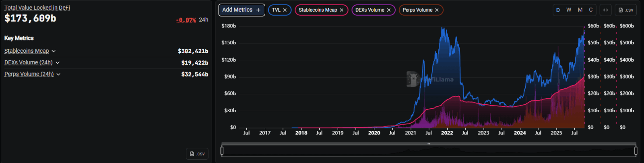Download chart data via .csv icon
The width and height of the screenshot is (644, 163).
tap(626, 10)
